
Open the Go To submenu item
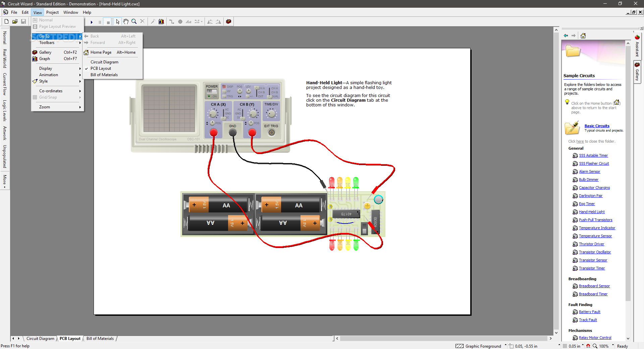coord(57,36)
